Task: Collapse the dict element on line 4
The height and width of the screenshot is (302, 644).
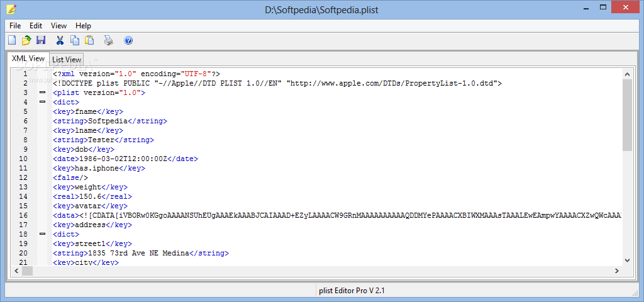Action: click(x=42, y=102)
